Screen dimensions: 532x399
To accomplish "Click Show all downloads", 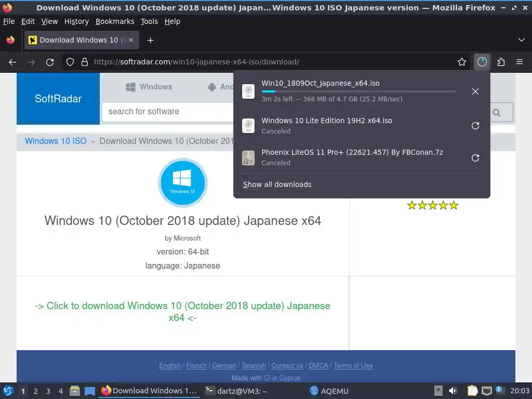I will 277,184.
